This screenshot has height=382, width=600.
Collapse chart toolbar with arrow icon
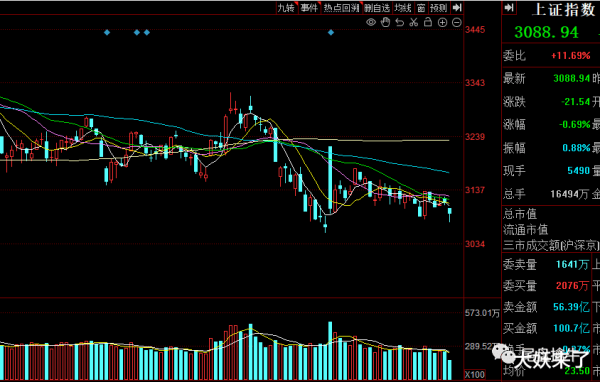tap(457, 8)
